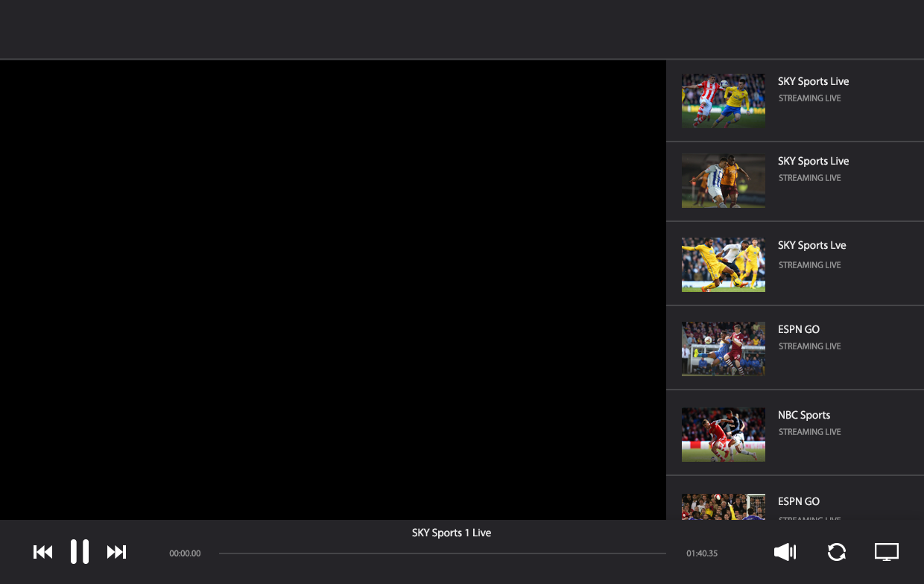Pause the current stream

[x=80, y=552]
